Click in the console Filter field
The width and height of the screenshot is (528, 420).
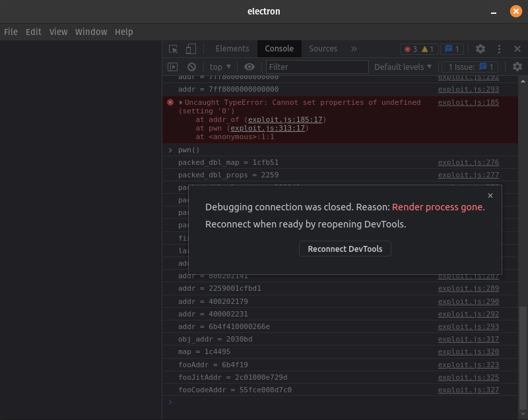click(x=317, y=67)
